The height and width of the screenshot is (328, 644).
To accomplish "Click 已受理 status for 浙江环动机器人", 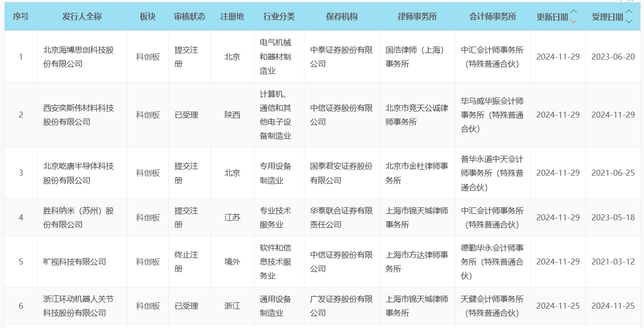I will point(186,306).
